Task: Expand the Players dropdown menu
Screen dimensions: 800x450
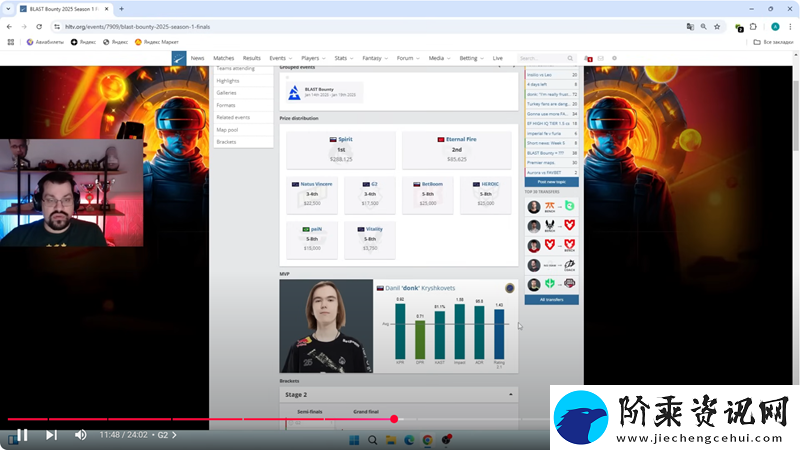Action: 313,58
